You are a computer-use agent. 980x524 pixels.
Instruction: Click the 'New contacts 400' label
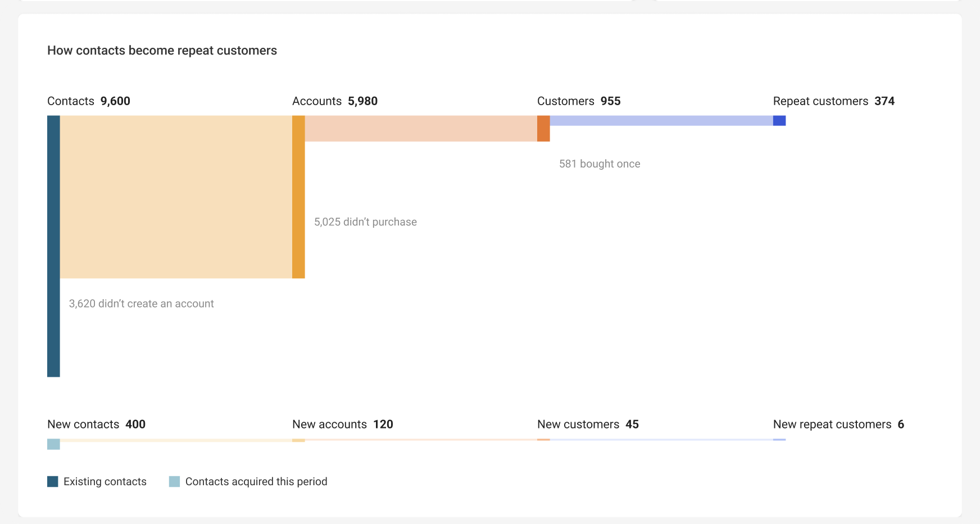tap(96, 424)
